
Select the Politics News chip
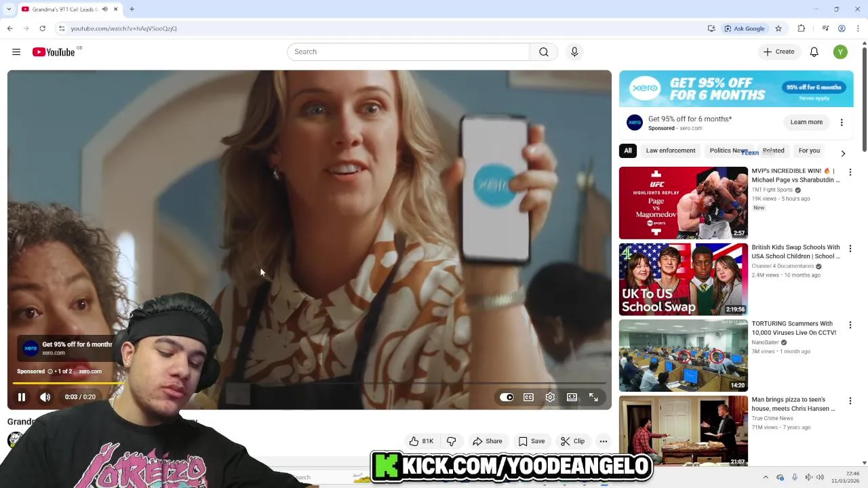(729, 150)
